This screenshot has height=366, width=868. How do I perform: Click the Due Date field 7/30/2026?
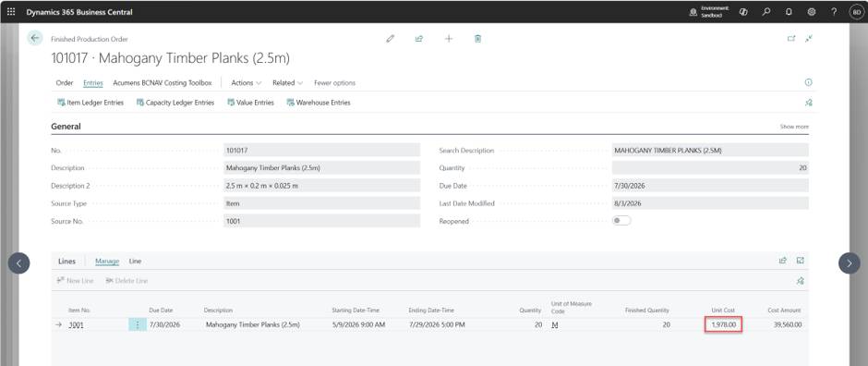(710, 186)
